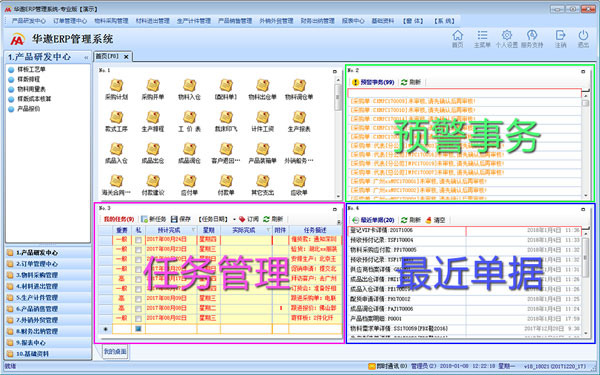Click 刷新 next to 最近单据(20)
The width and height of the screenshot is (600, 375).
[x=411, y=220]
